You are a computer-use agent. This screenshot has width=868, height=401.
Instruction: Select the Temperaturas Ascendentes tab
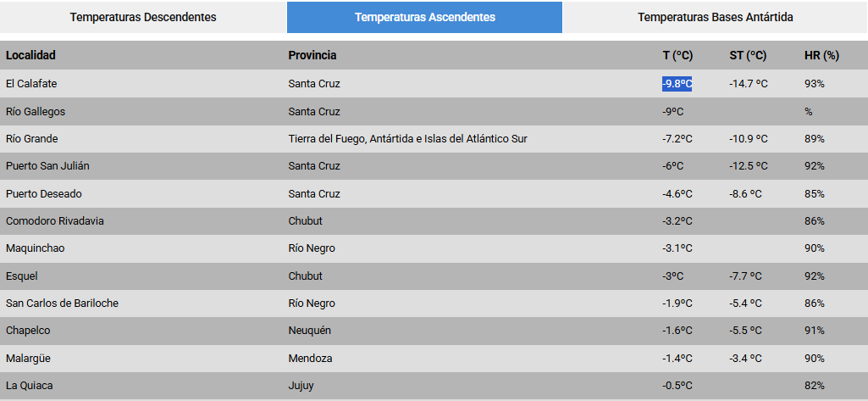pyautogui.click(x=425, y=17)
